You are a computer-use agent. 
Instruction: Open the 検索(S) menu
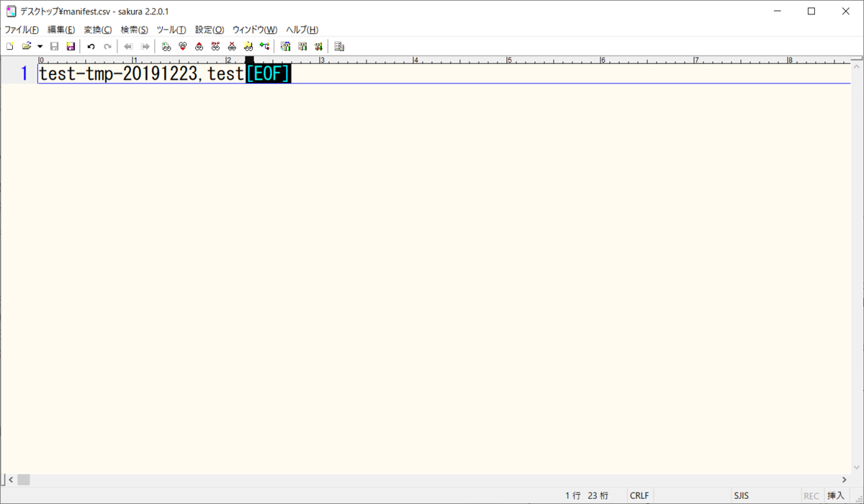135,30
